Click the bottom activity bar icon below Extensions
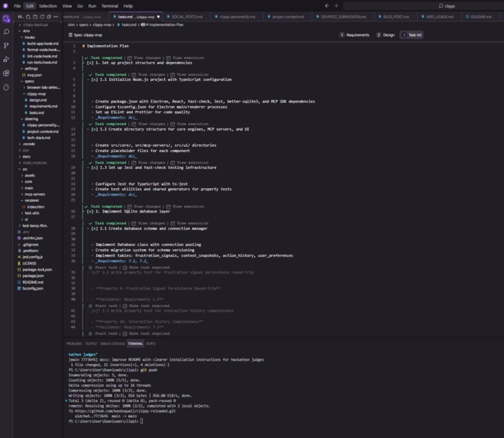Image resolution: width=504 pixels, height=438 pixels. (6, 87)
